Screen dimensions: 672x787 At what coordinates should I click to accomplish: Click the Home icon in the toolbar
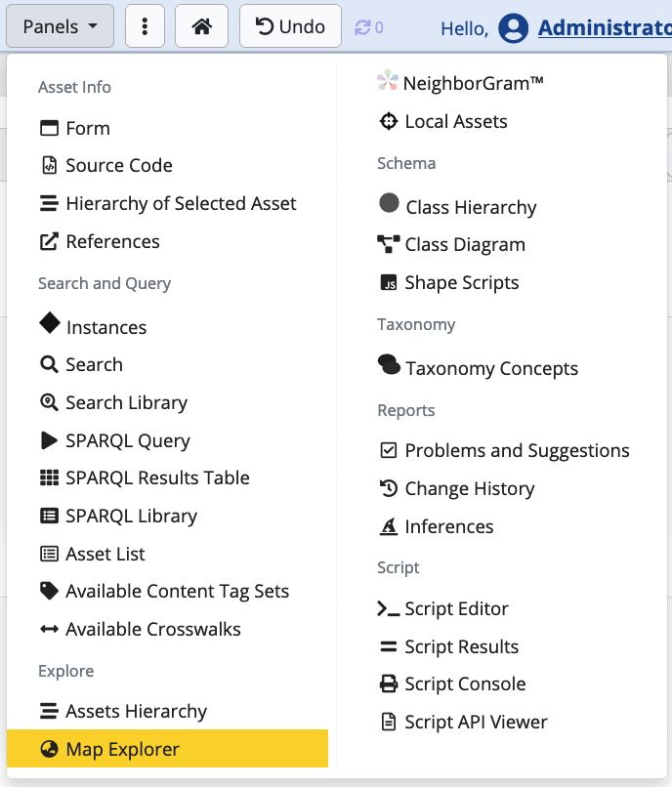pos(200,26)
